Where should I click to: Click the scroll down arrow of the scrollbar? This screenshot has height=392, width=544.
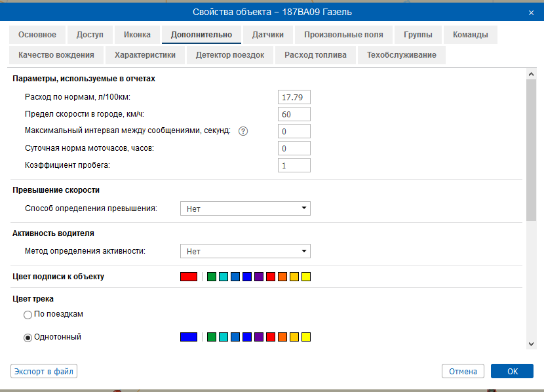click(x=531, y=344)
